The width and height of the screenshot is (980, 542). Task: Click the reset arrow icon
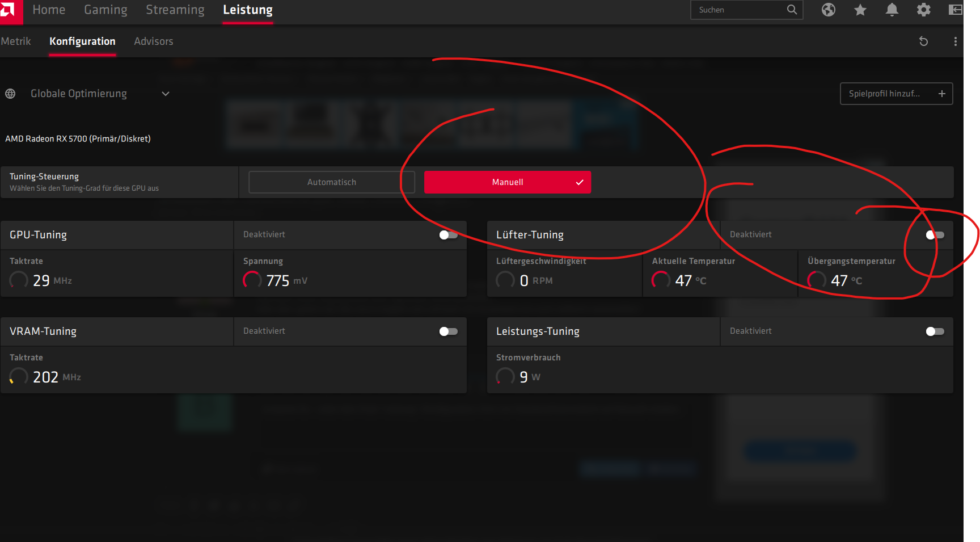click(923, 41)
